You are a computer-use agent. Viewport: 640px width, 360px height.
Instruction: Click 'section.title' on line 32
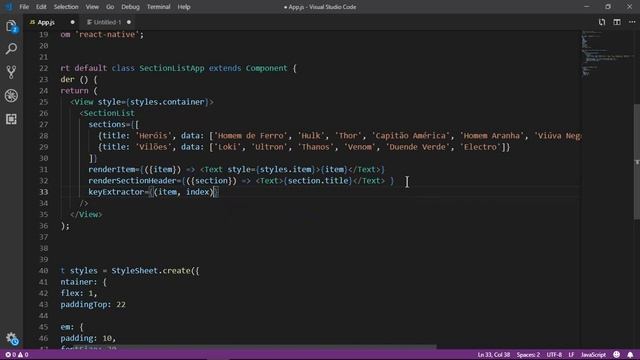click(x=318, y=180)
